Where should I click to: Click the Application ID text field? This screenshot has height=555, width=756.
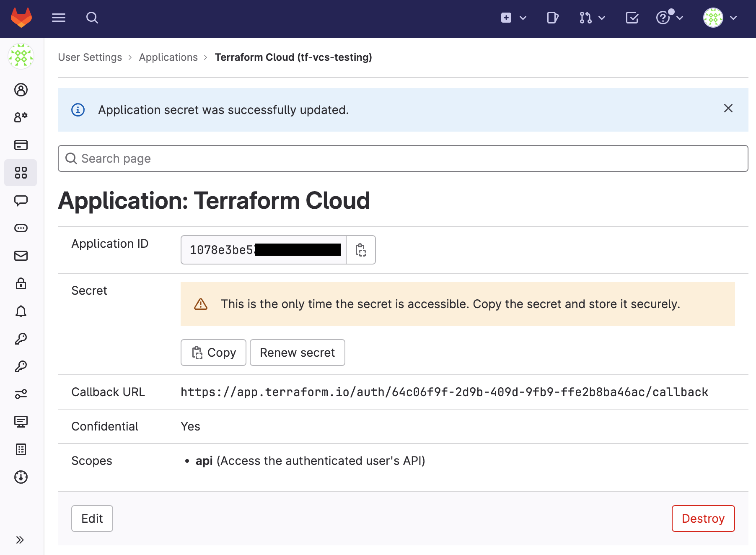[x=264, y=250]
